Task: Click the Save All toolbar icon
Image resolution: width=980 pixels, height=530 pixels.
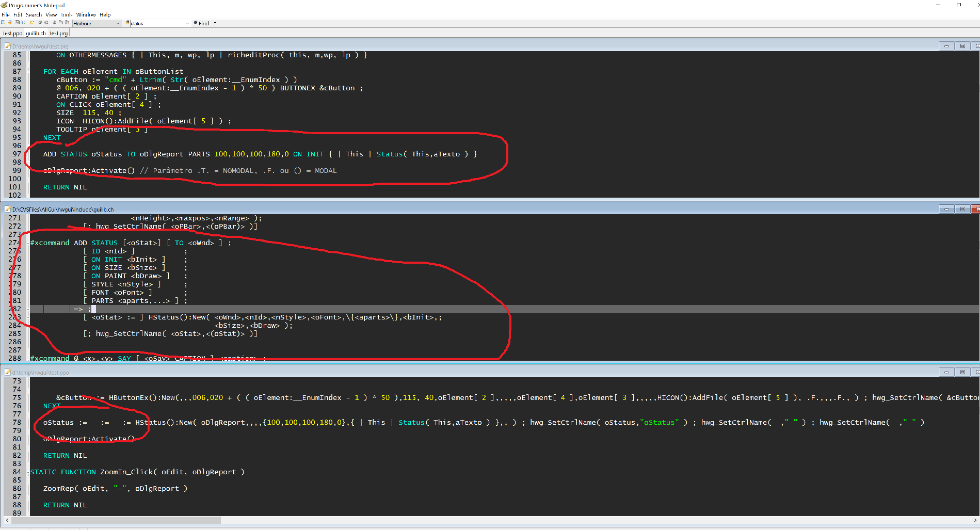Action: tap(24, 23)
